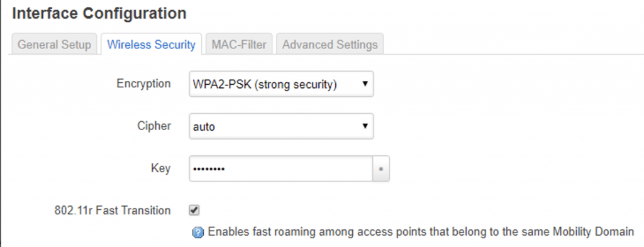Reveal the key with the asterisk button
Viewport: 644px width, 247px height.
[x=381, y=168]
